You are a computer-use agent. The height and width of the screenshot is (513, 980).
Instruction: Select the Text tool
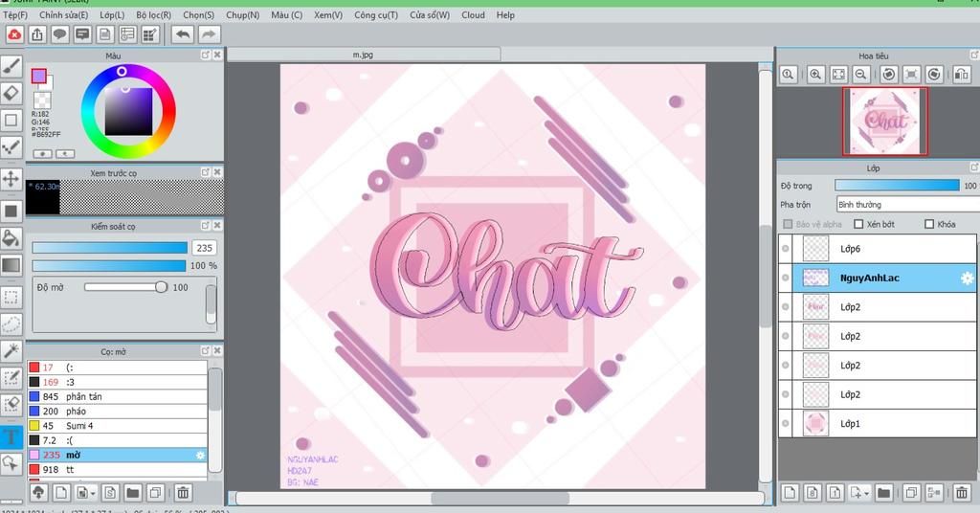[x=11, y=436]
